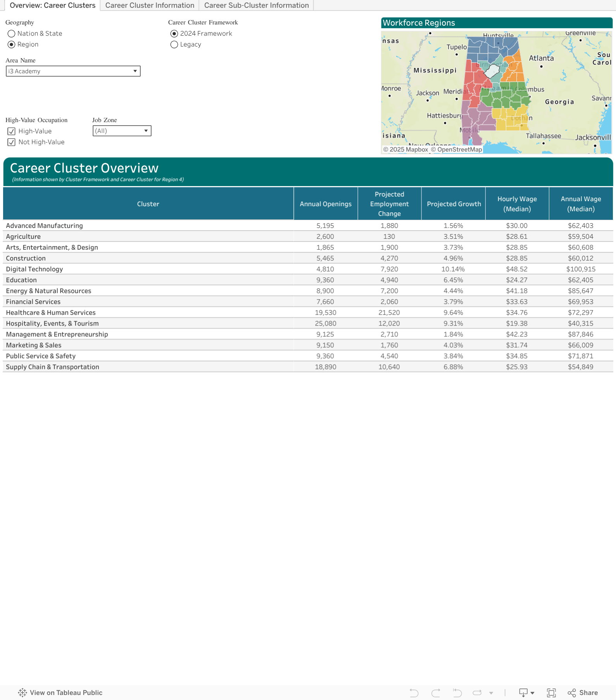The width and height of the screenshot is (616, 700).
Task: Switch to Overview: Career Clusters tab
Action: click(52, 5)
